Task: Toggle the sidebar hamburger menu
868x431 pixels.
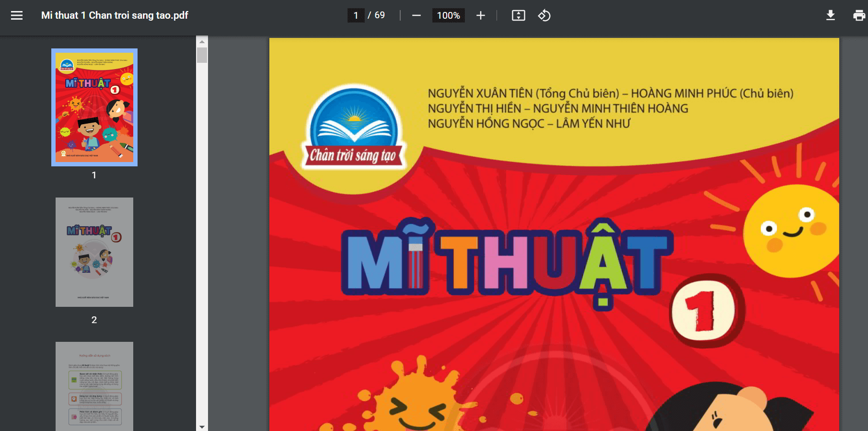Action: click(x=17, y=15)
